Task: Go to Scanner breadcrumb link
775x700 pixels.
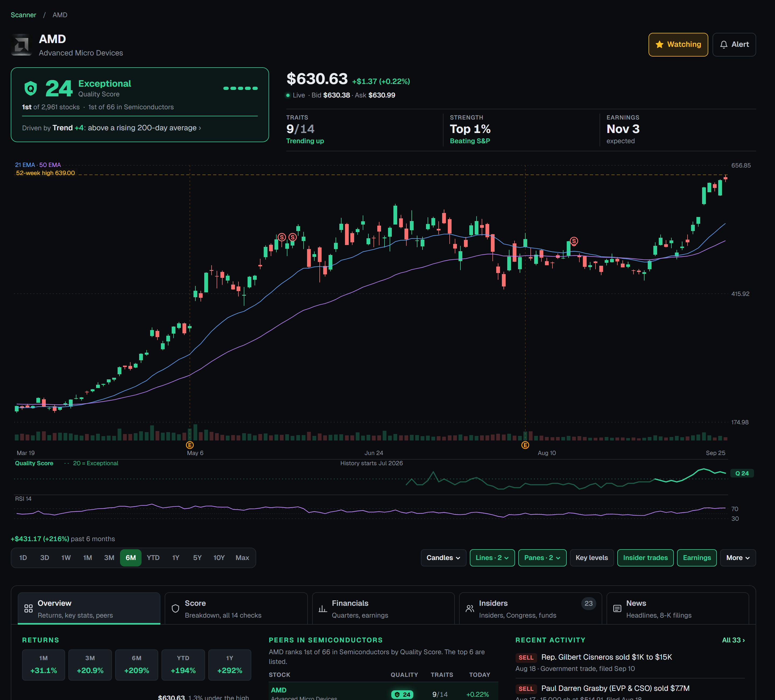Action: click(x=23, y=15)
